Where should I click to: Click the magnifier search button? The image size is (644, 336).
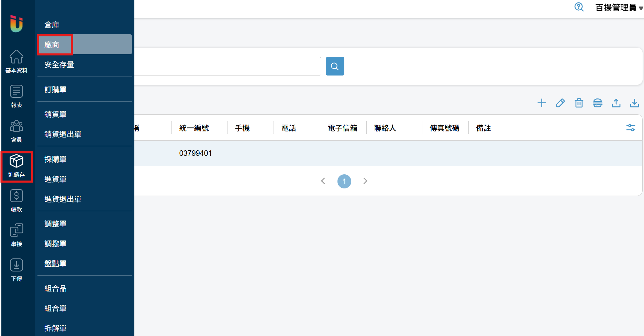(335, 66)
